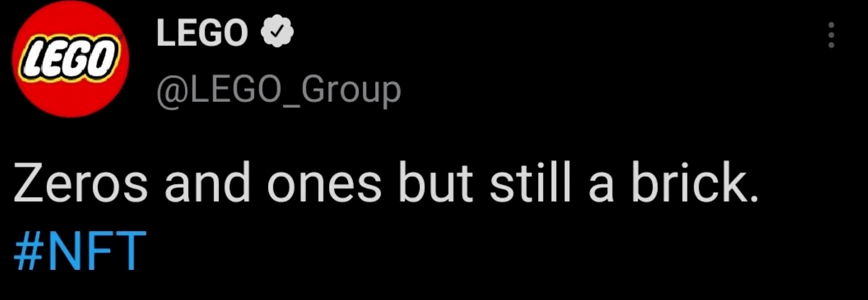
Task: Show the overflow menu for this tweet
Action: click(831, 35)
